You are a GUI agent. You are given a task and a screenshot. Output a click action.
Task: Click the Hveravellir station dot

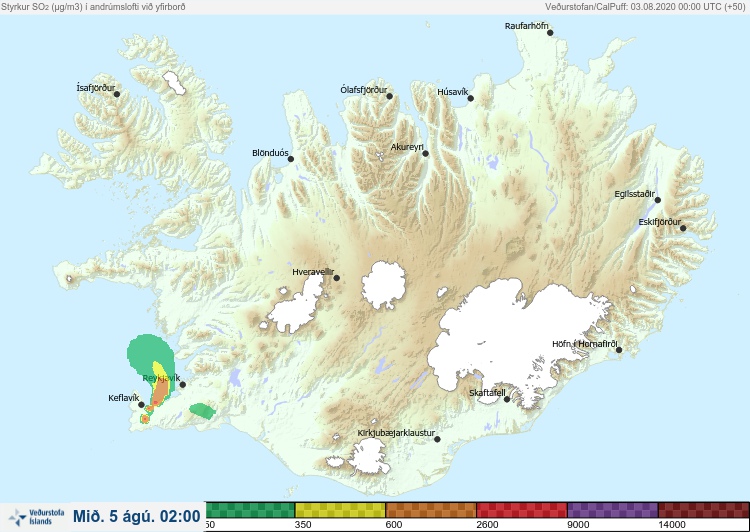pos(336,278)
